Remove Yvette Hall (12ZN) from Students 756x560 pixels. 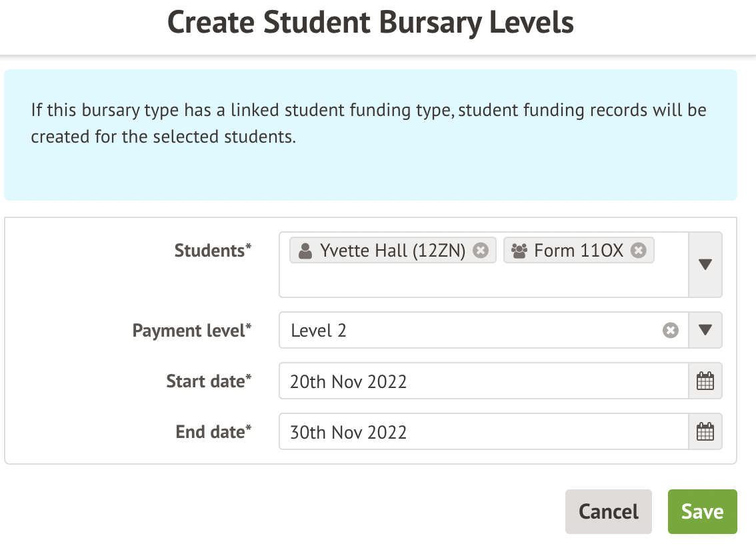coord(481,251)
